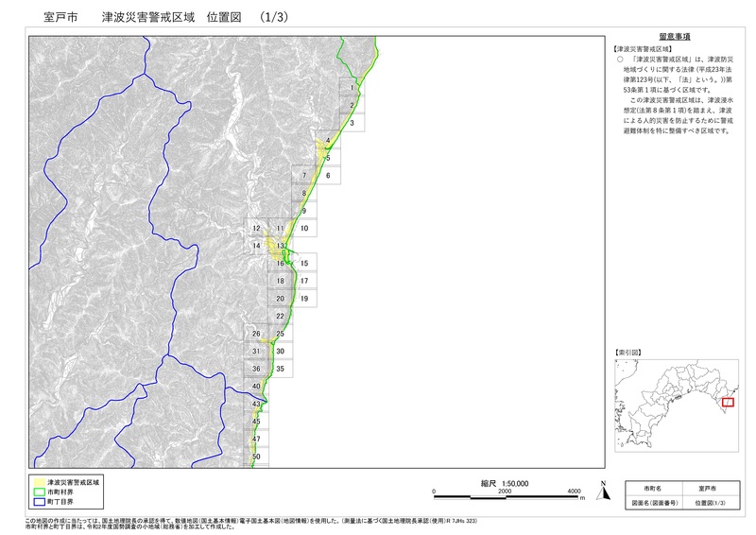Click map grid cell number 19
The width and height of the screenshot is (756, 535).
(304, 299)
